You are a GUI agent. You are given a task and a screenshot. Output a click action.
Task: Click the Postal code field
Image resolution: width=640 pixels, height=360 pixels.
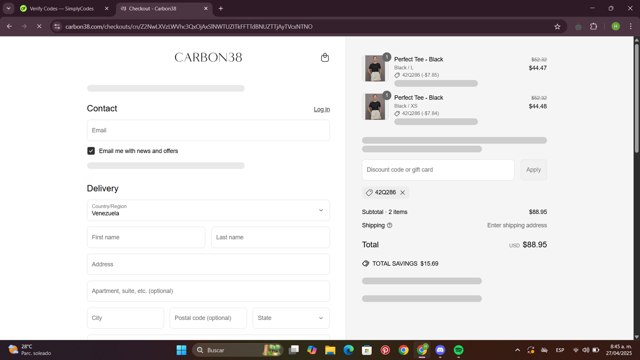(x=208, y=318)
